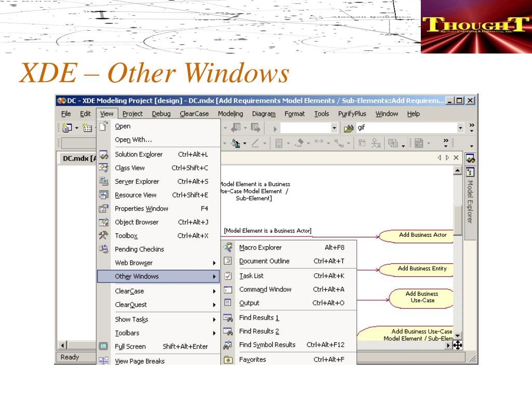Click the Find Results 2 icon
This screenshot has width=532, height=399.
(x=228, y=331)
